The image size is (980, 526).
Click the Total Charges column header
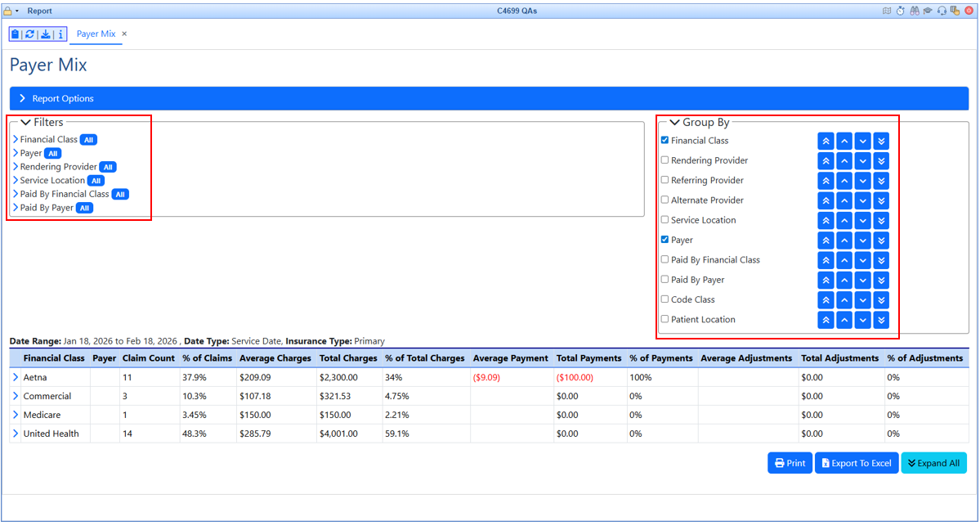click(x=348, y=358)
